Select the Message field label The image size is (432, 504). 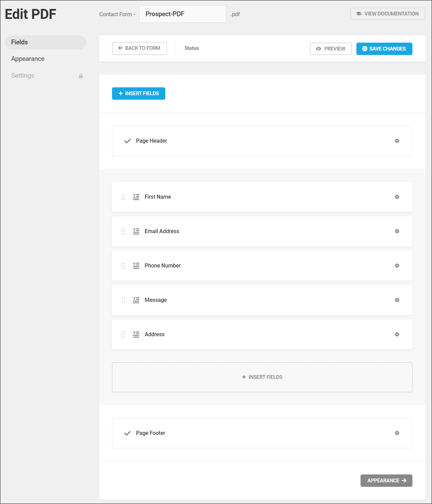(156, 300)
